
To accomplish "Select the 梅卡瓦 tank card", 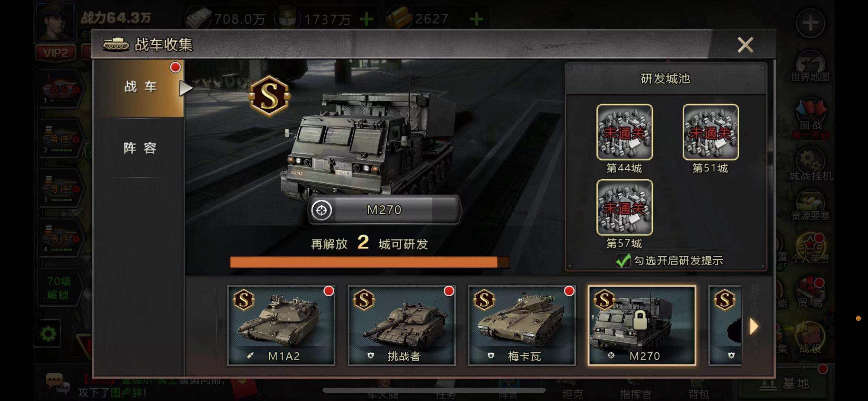I will (x=522, y=326).
